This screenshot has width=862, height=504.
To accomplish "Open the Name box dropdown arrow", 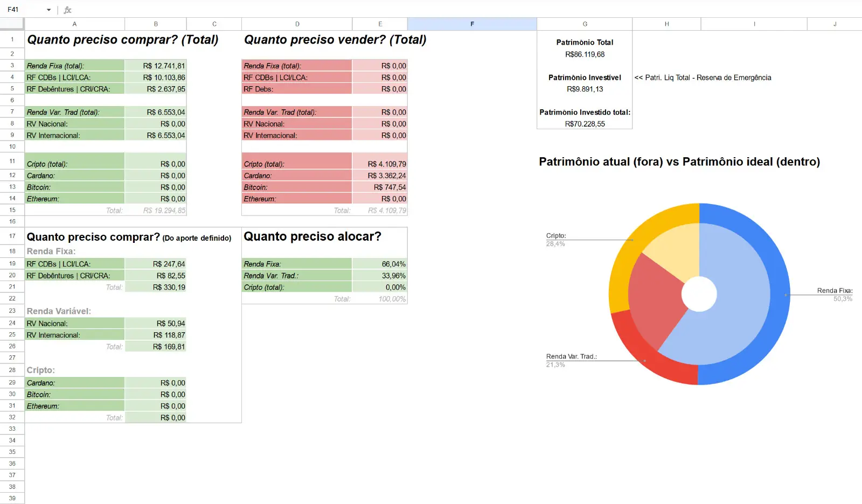I will (x=48, y=10).
